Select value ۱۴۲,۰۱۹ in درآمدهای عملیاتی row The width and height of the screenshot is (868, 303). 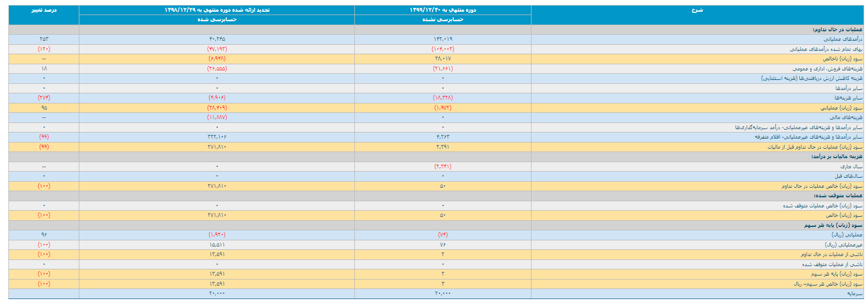click(442, 39)
